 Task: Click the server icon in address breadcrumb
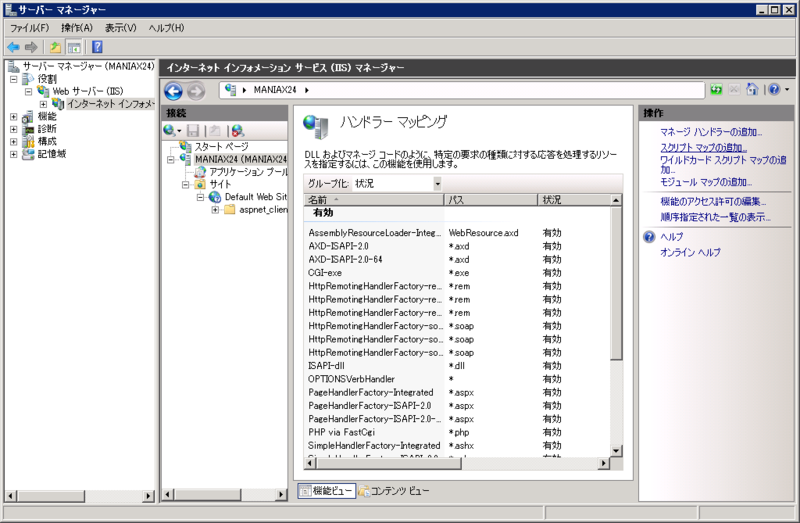click(x=231, y=90)
